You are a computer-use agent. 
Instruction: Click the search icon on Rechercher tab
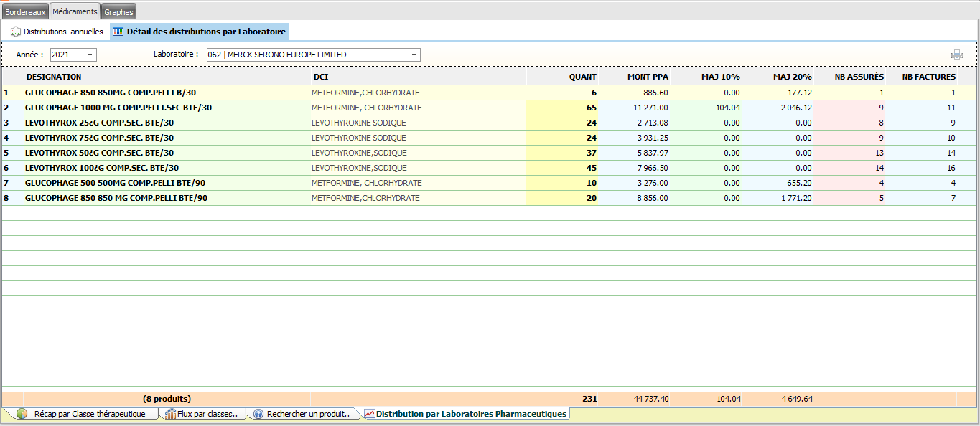tap(258, 414)
